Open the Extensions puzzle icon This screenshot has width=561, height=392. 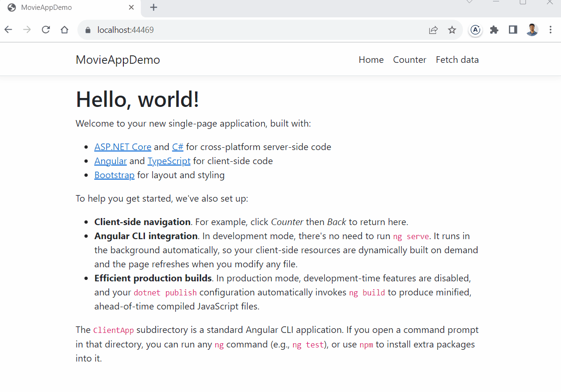tap(494, 30)
